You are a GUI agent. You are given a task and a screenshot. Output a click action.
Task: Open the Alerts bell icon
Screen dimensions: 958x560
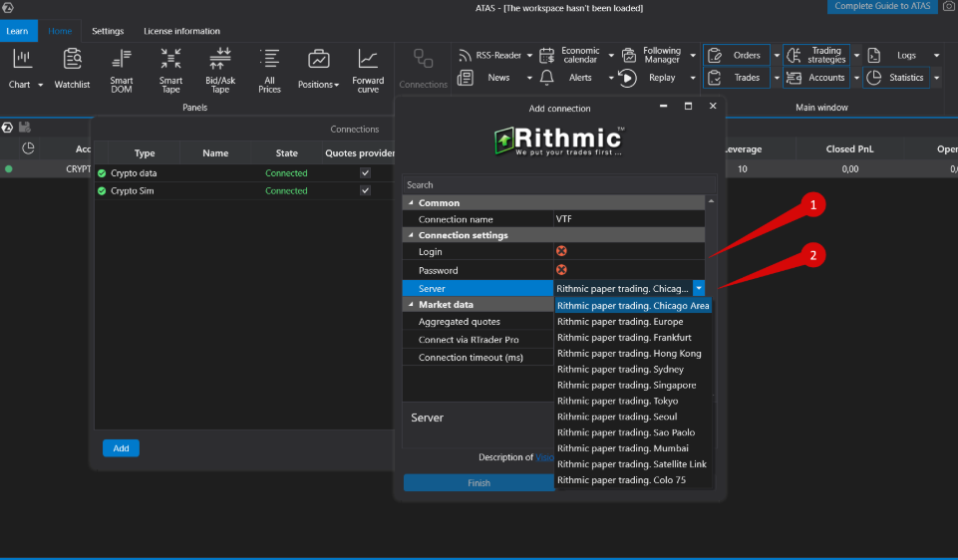pos(547,78)
